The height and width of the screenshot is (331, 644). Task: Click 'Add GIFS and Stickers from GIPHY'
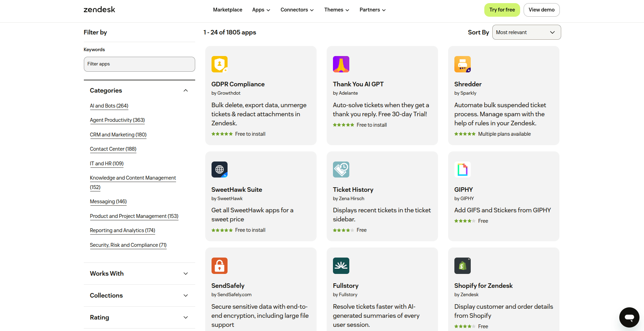[502, 210]
